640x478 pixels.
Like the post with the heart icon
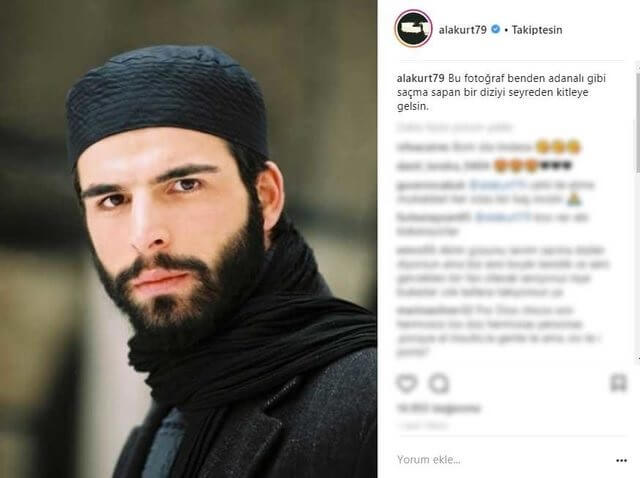pyautogui.click(x=407, y=383)
